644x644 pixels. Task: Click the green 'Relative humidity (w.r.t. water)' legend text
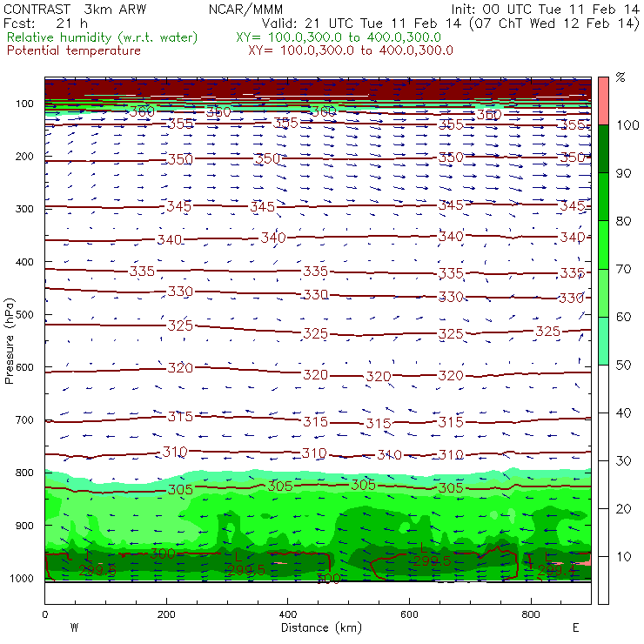(x=102, y=38)
